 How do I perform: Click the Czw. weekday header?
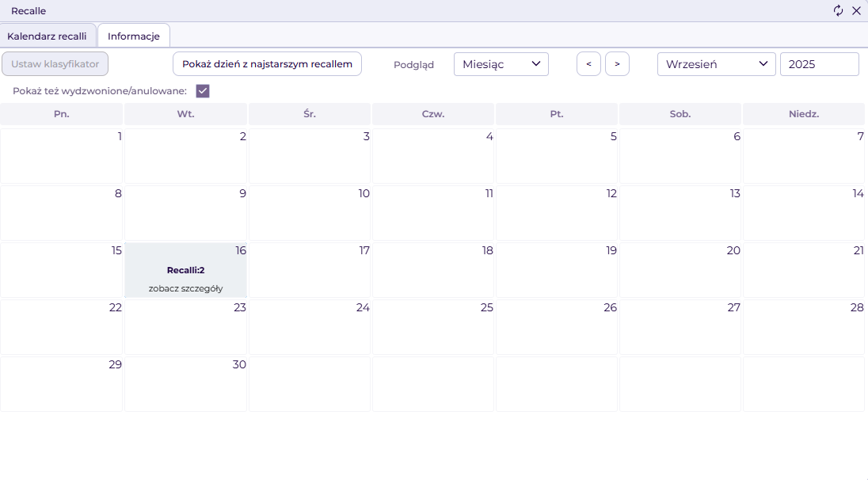click(x=433, y=114)
